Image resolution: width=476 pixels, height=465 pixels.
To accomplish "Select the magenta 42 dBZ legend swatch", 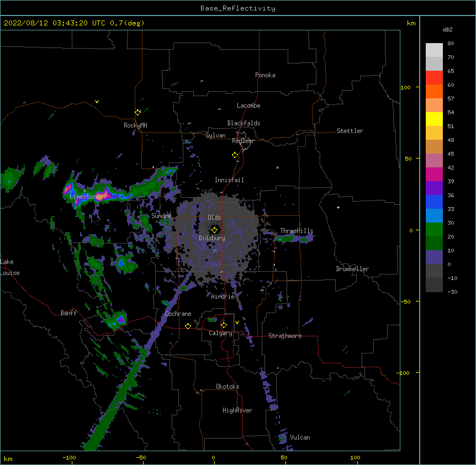I will coord(434,174).
